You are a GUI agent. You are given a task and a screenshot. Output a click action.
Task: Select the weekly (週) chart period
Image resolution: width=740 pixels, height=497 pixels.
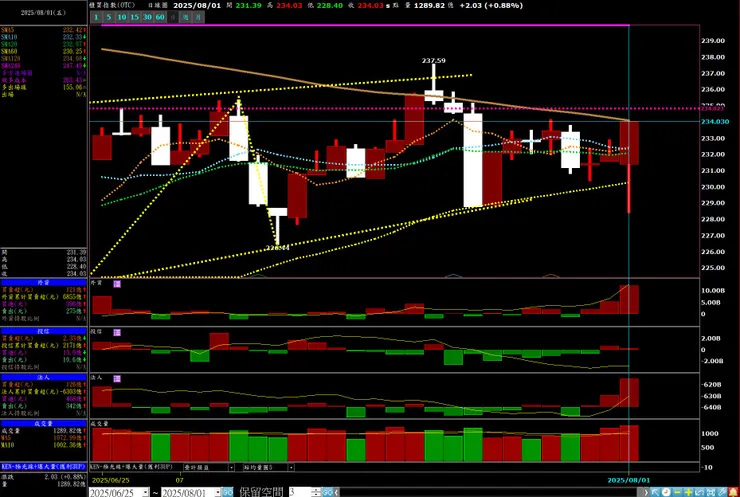[185, 17]
